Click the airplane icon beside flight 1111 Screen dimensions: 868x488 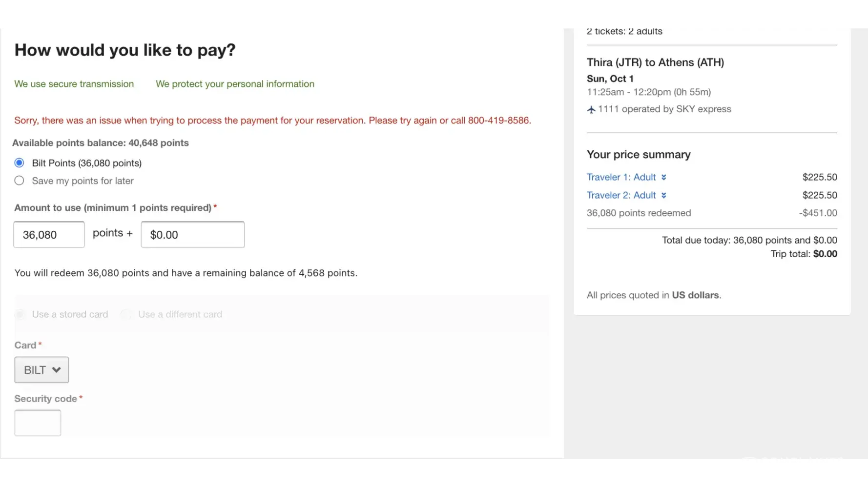(591, 109)
